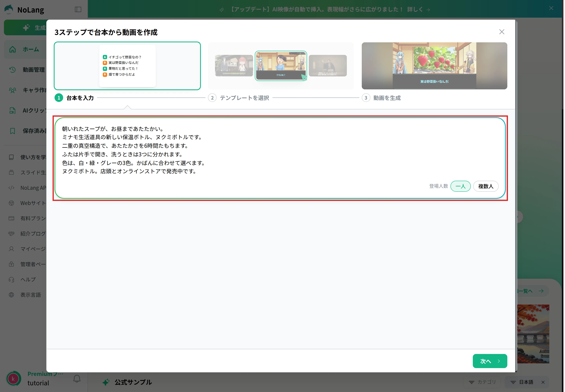The image size is (565, 392).
Task: Close the 3ステップ dialog
Action: pyautogui.click(x=502, y=32)
